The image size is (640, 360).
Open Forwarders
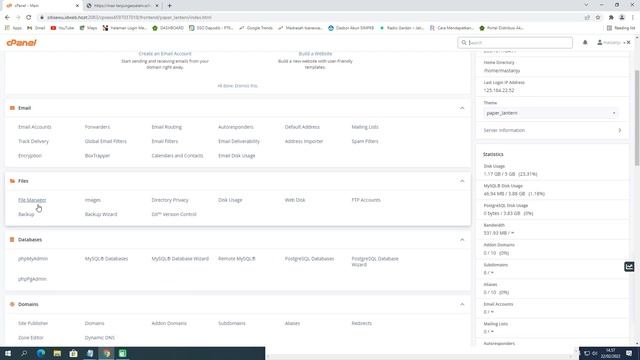click(97, 127)
